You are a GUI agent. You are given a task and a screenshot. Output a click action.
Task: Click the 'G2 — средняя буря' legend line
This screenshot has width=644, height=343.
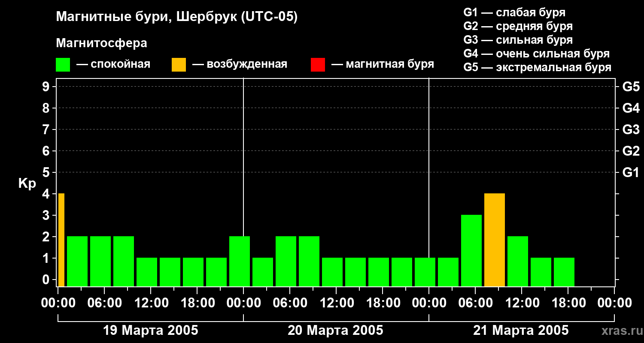518,26
